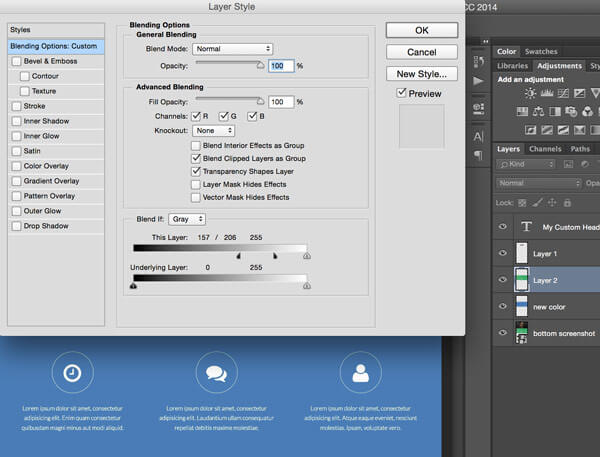Open the Layers panel Normal blend dropdown
Screen dimensions: 600x457
(539, 183)
